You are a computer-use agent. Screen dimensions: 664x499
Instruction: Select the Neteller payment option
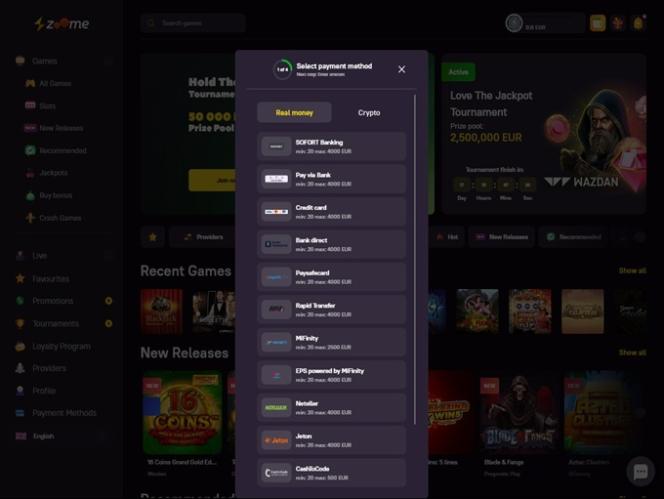pyautogui.click(x=331, y=408)
